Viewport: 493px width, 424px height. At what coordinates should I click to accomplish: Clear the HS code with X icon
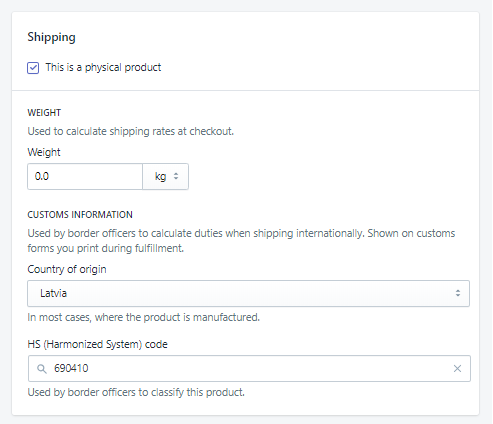pyautogui.click(x=457, y=368)
